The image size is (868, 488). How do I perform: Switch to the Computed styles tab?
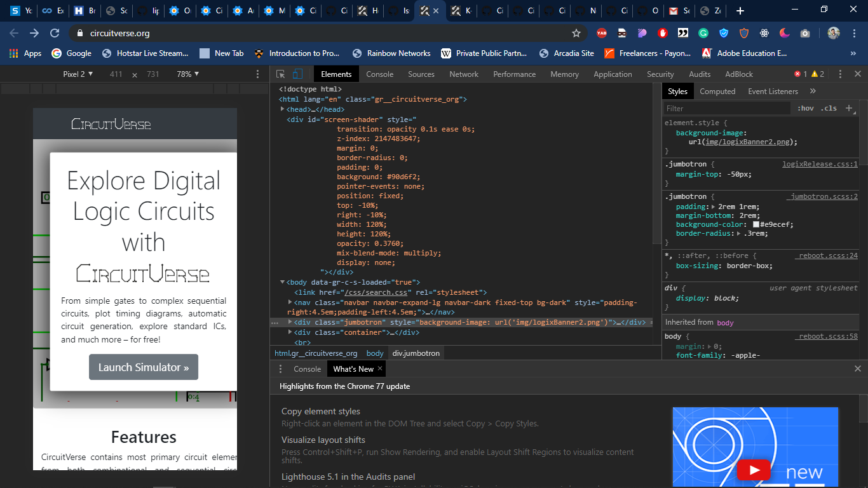pyautogui.click(x=717, y=91)
